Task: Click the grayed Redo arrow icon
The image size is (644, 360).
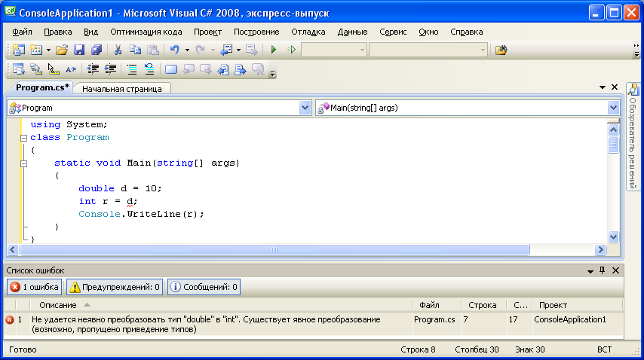Action: click(200, 50)
